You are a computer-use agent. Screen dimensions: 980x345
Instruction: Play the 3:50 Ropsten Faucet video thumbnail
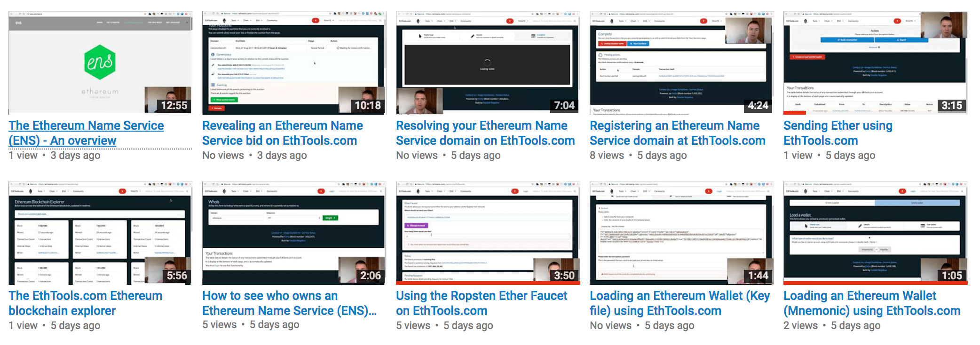click(488, 233)
